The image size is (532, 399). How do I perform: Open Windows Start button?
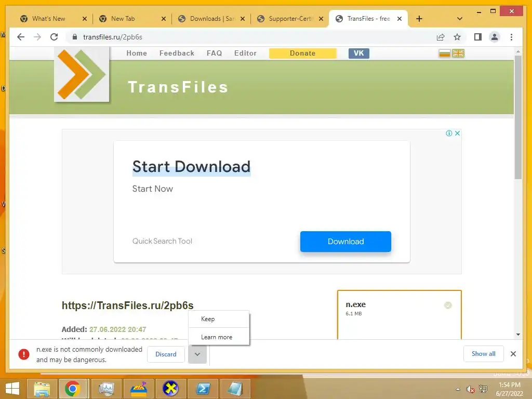(12, 389)
